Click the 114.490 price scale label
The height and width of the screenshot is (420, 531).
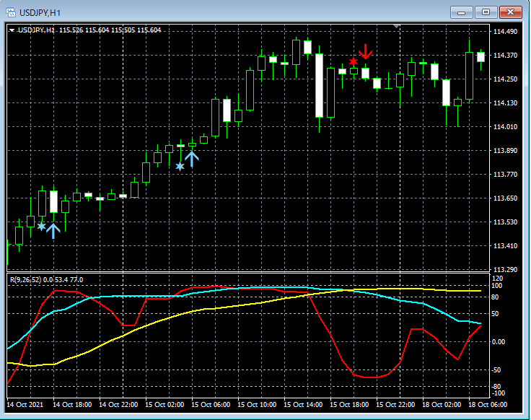[506, 32]
